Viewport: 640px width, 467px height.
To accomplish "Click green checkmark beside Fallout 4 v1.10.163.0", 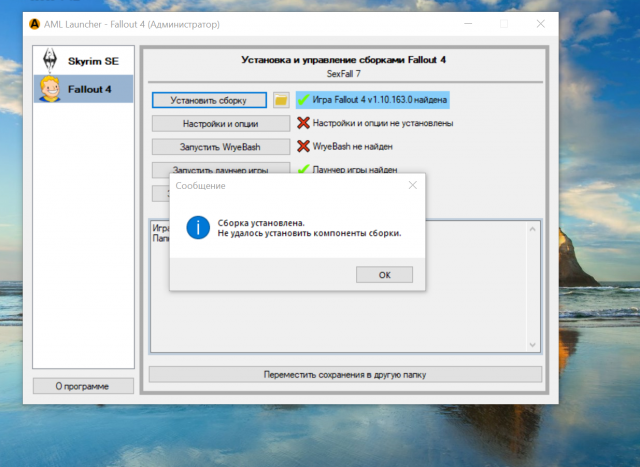I will click(x=304, y=100).
